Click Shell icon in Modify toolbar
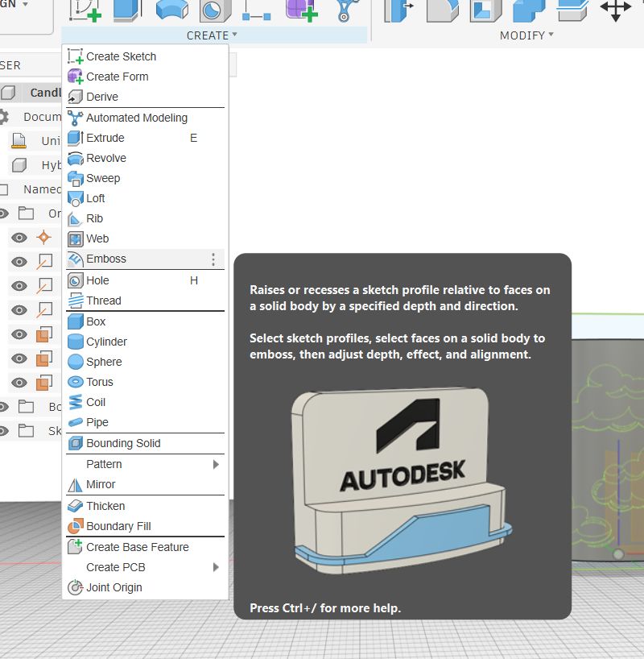 [x=485, y=10]
